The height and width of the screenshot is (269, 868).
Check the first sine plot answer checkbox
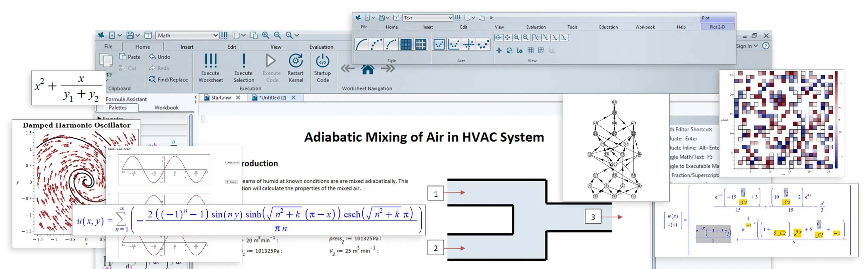pos(109,156)
